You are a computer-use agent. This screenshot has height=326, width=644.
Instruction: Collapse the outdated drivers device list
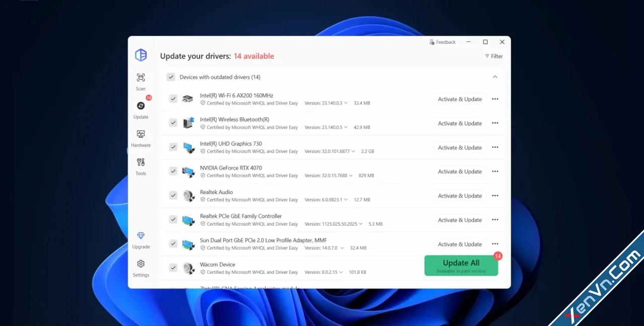coord(495,77)
